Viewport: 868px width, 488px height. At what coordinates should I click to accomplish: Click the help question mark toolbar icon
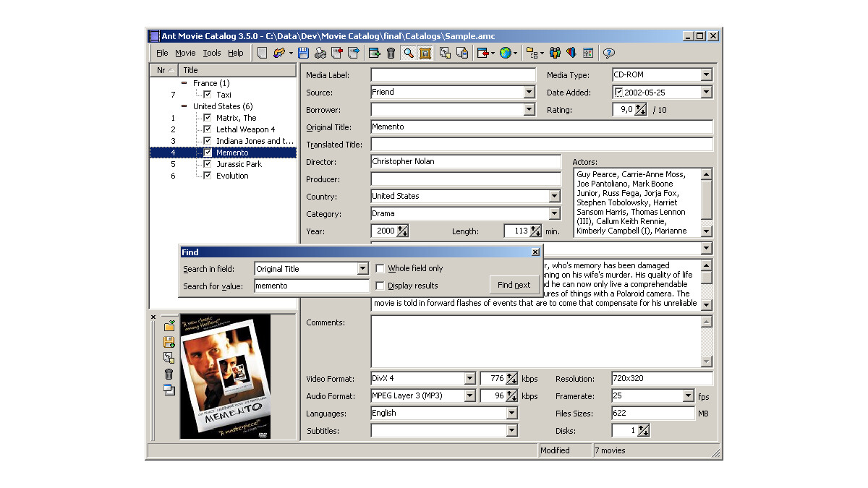(x=608, y=53)
